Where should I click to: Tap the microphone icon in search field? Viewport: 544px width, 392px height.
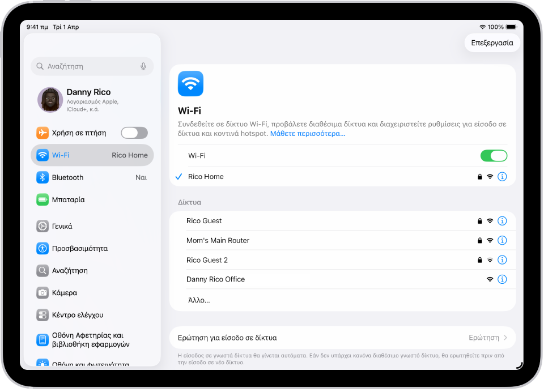[x=143, y=66]
